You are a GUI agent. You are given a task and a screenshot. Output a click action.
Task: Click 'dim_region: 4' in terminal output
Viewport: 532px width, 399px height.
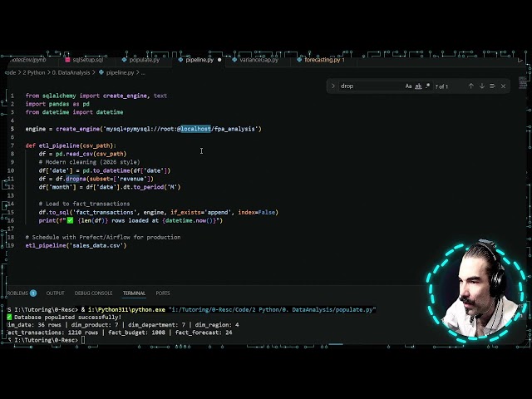pyautogui.click(x=217, y=325)
